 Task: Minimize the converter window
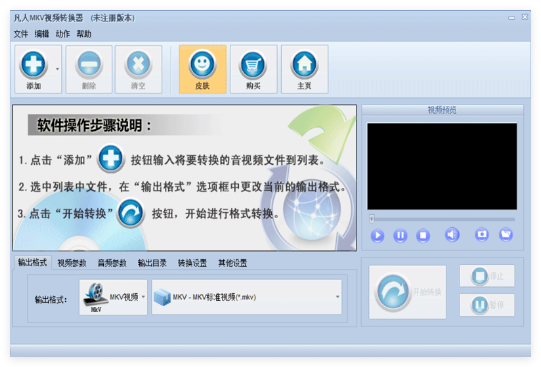[512, 17]
